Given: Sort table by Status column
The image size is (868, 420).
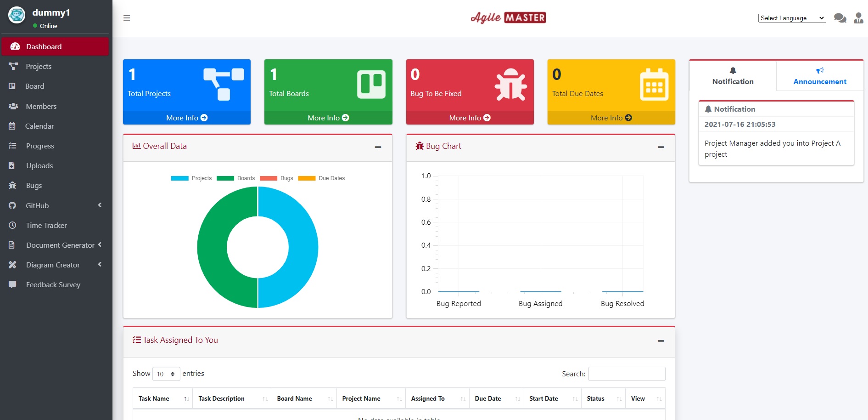Looking at the screenshot, I should click(x=603, y=398).
